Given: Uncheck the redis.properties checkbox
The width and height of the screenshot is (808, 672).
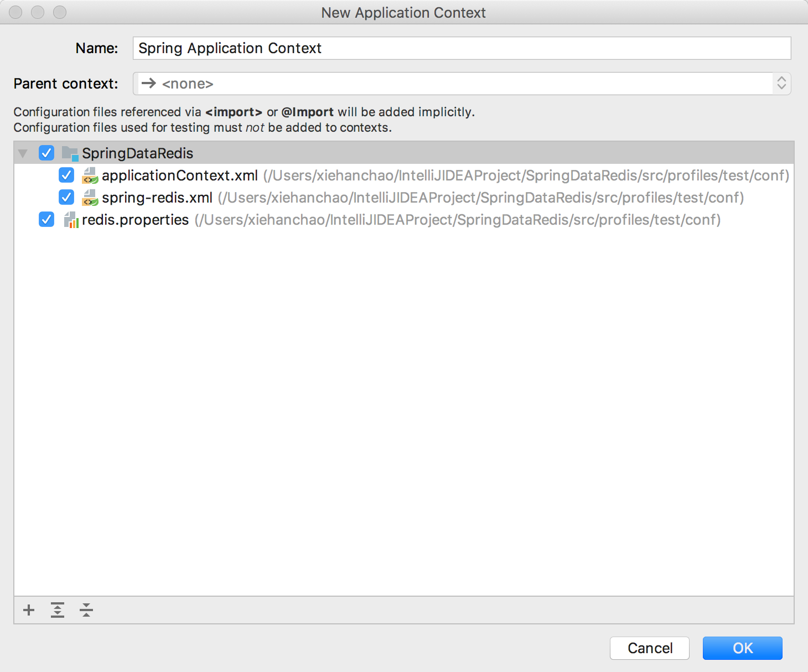Looking at the screenshot, I should (x=46, y=220).
